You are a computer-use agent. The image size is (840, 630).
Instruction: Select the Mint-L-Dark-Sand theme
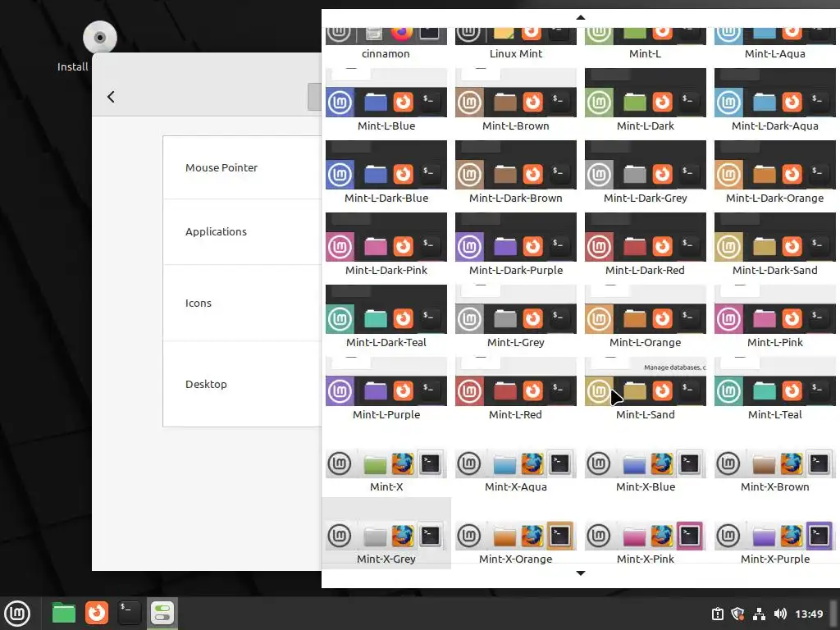(774, 244)
